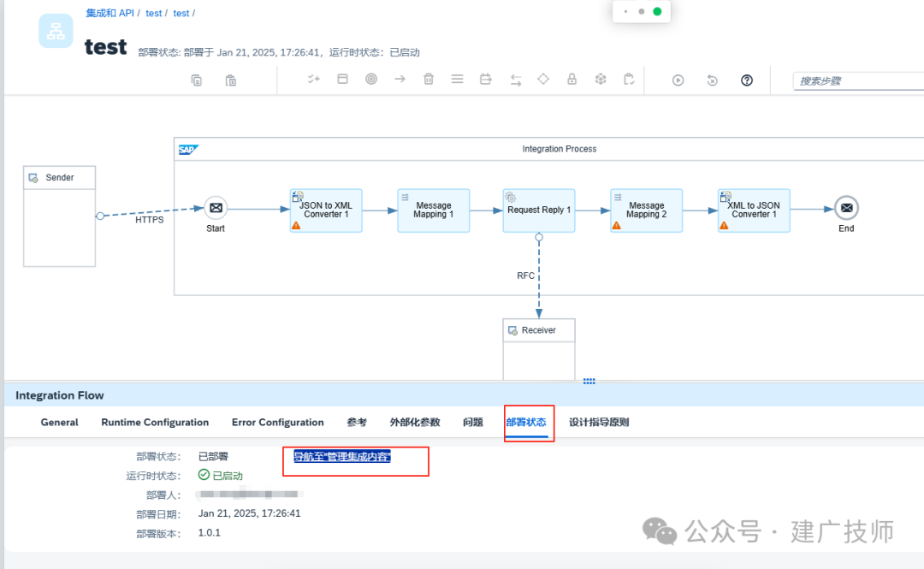Click the three-lines icon in the toolbar
This screenshot has width=924, height=569.
pos(457,79)
